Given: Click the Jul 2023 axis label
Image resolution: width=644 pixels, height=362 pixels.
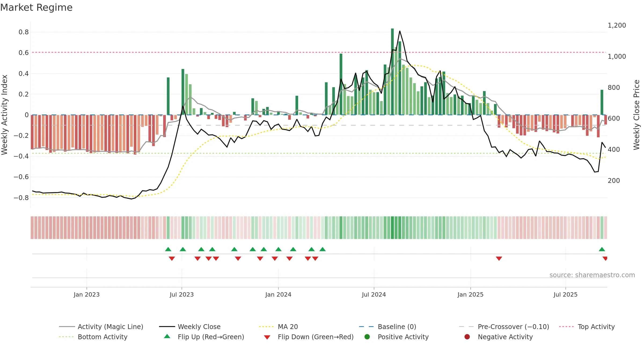Looking at the screenshot, I should click(182, 294).
